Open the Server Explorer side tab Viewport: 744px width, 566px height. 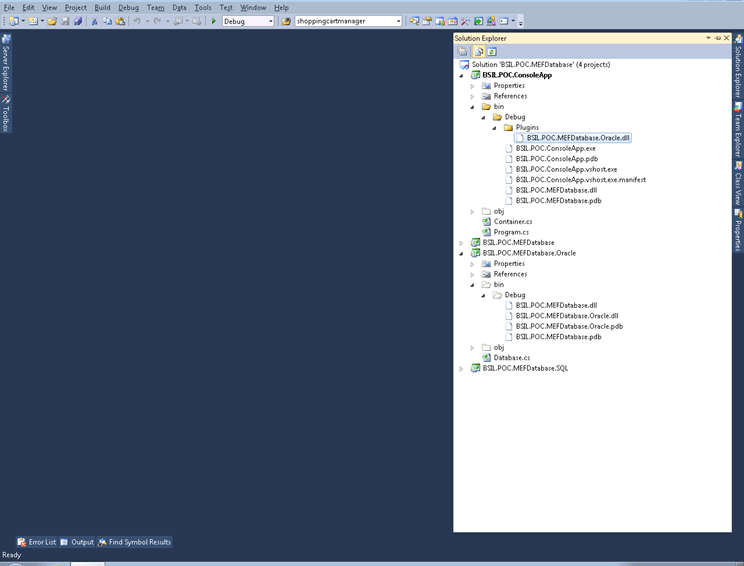[x=6, y=63]
